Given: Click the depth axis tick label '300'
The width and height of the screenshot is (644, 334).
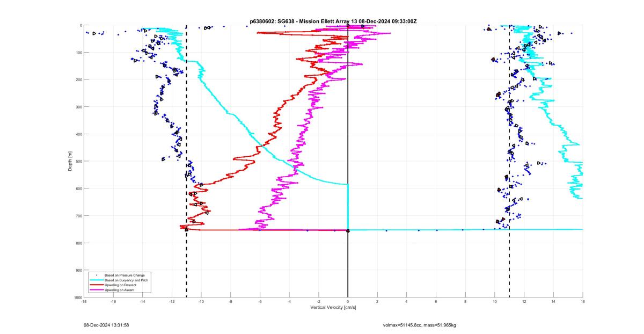Looking at the screenshot, I should 78,107.
